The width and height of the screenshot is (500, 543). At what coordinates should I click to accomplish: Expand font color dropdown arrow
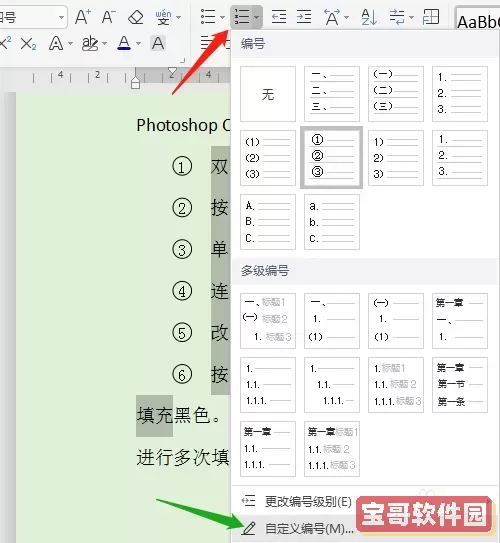click(x=139, y=44)
